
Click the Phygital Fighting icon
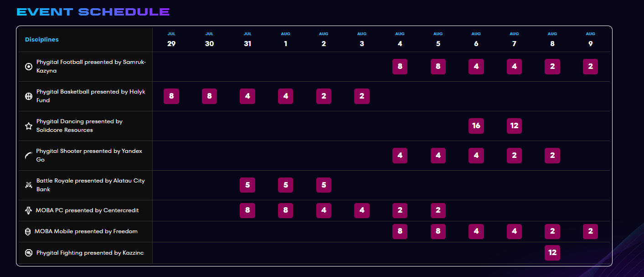pyautogui.click(x=29, y=253)
